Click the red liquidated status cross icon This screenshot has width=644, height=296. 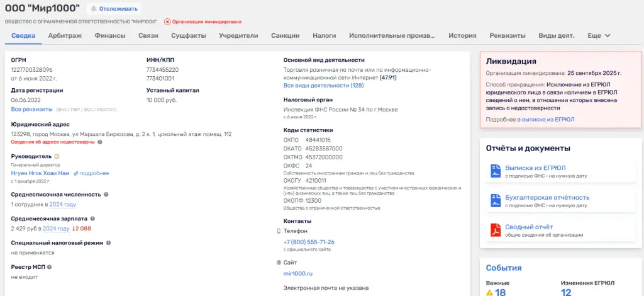(167, 22)
